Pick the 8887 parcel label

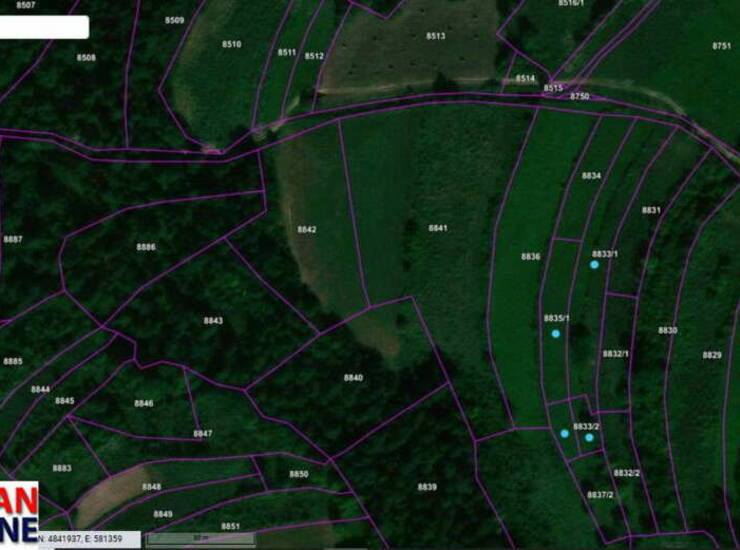pyautogui.click(x=13, y=239)
